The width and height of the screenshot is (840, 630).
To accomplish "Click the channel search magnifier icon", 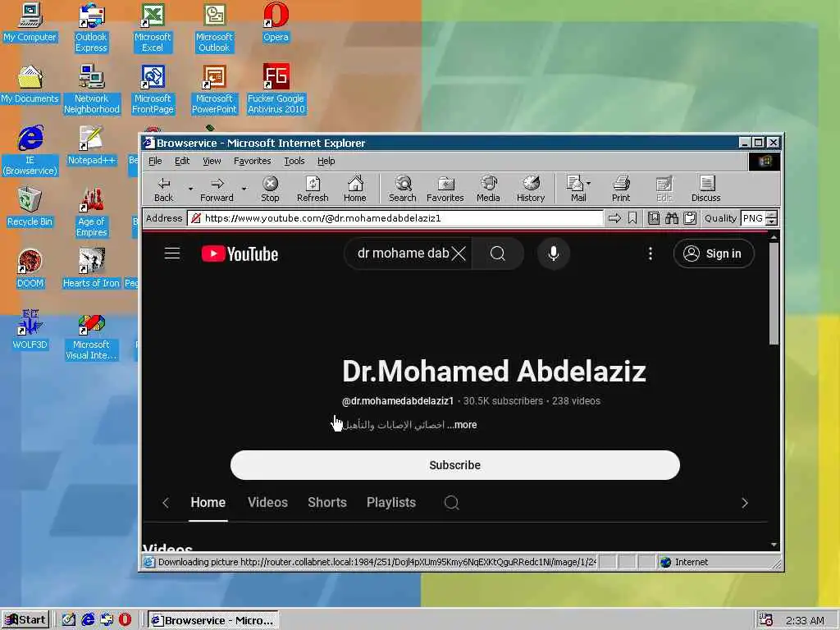I will (452, 503).
